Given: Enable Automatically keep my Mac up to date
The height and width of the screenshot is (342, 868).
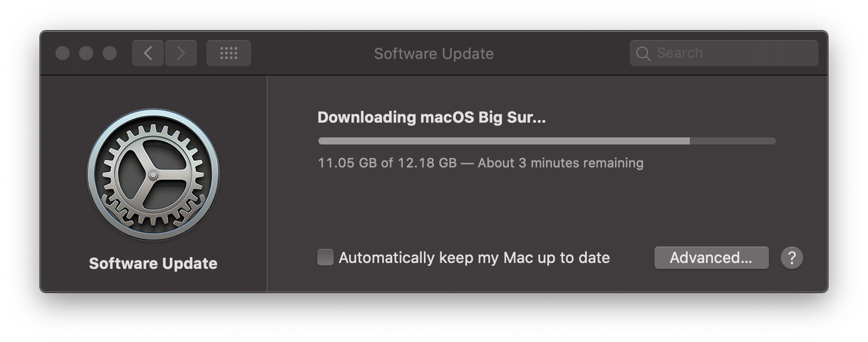Looking at the screenshot, I should pos(325,257).
